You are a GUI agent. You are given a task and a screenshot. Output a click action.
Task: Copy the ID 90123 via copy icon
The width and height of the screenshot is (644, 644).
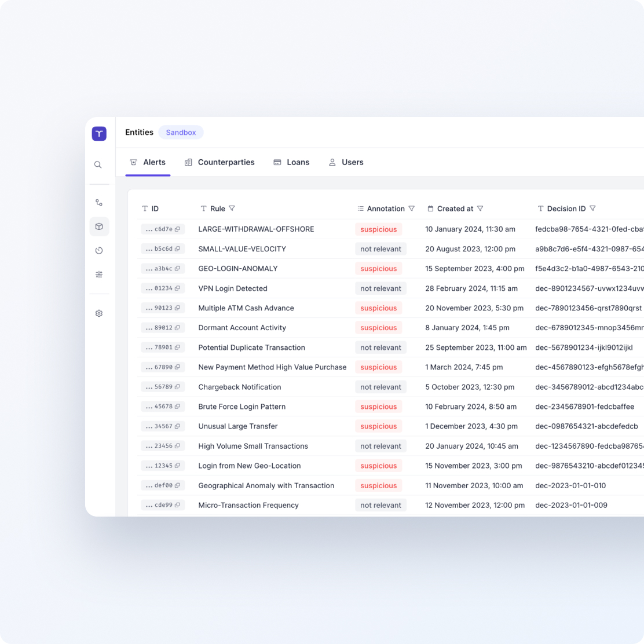177,308
